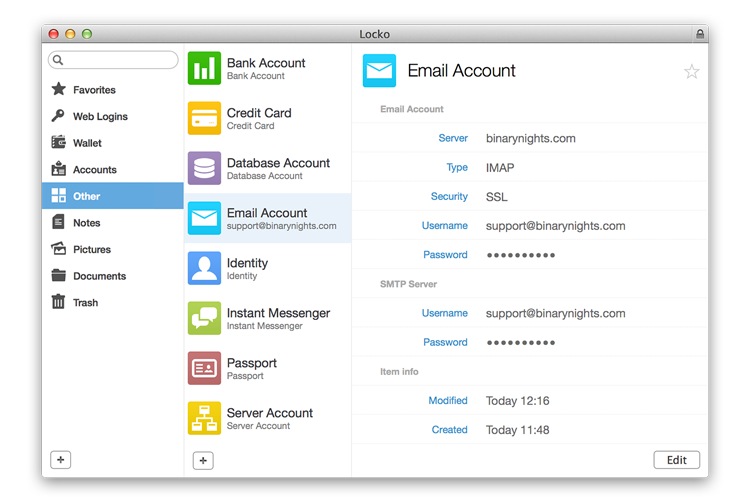Viewport: 750px width, 500px height.
Task: Select Credit Card entry title
Action: pos(259,113)
